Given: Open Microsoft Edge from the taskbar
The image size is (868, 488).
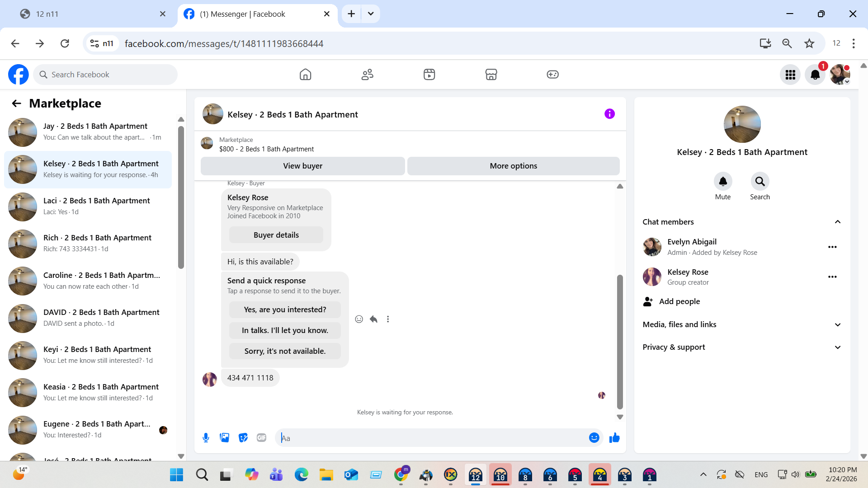Looking at the screenshot, I should (x=301, y=474).
